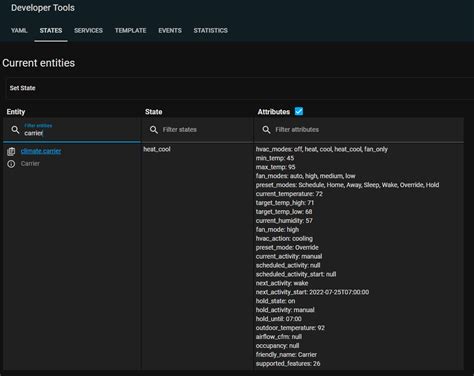Click the max_temp: 95 line

[275, 167]
